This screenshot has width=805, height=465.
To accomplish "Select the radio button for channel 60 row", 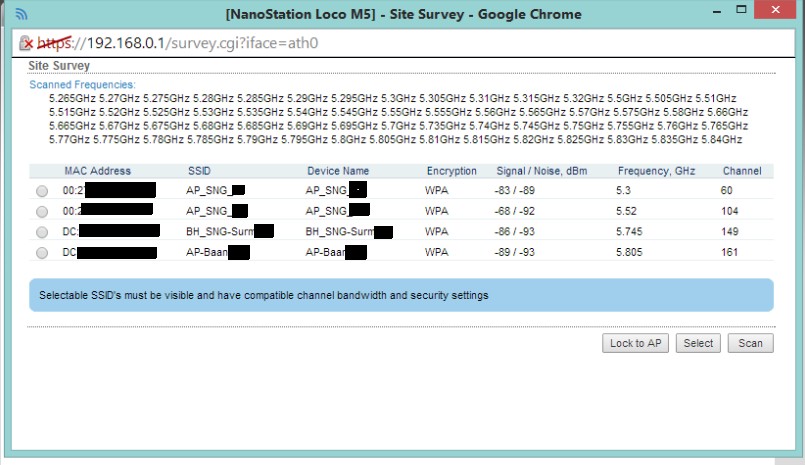I will (42, 191).
